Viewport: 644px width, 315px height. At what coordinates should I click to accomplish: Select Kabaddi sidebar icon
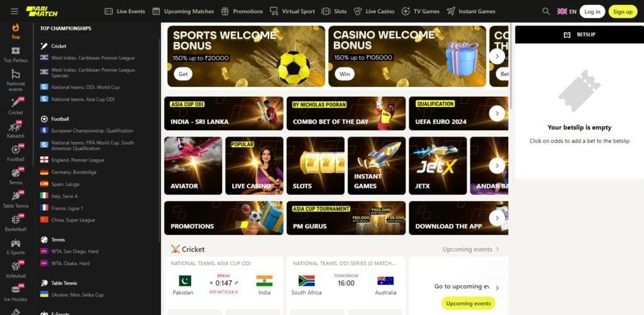[x=16, y=126]
